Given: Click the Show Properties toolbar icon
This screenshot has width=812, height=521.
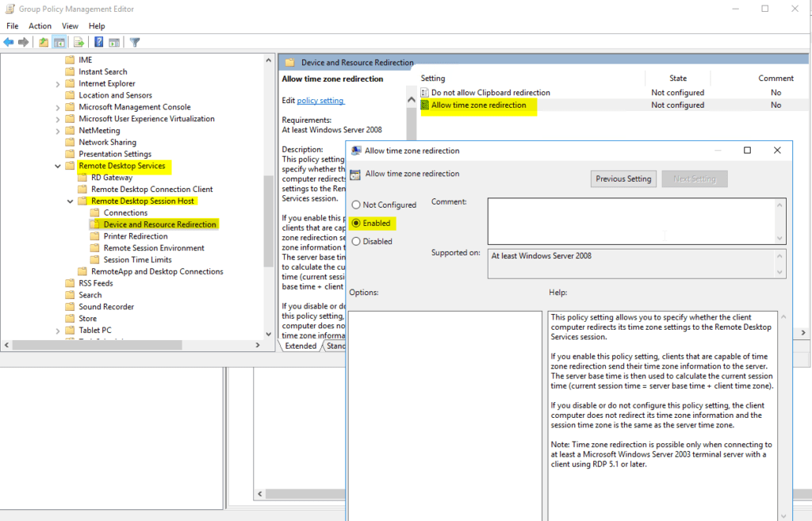Looking at the screenshot, I should [115, 41].
